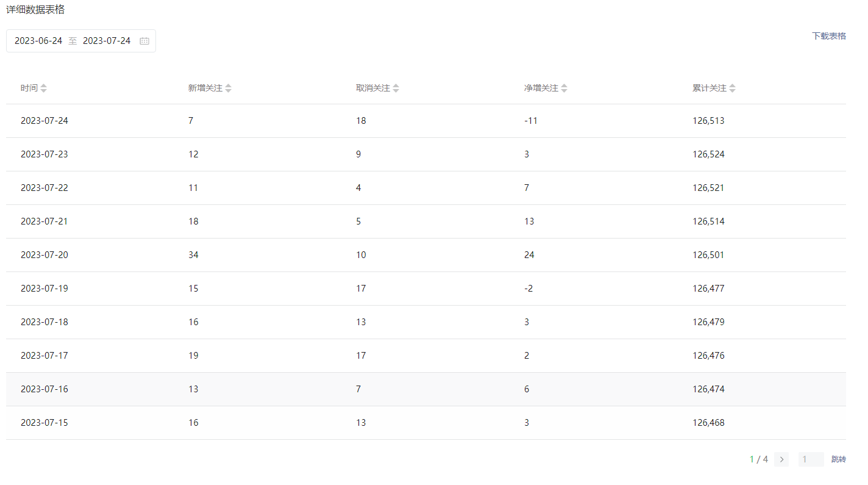Sort table by 取消关注 column arrows
Viewport: 868px width, 485px height.
click(396, 88)
